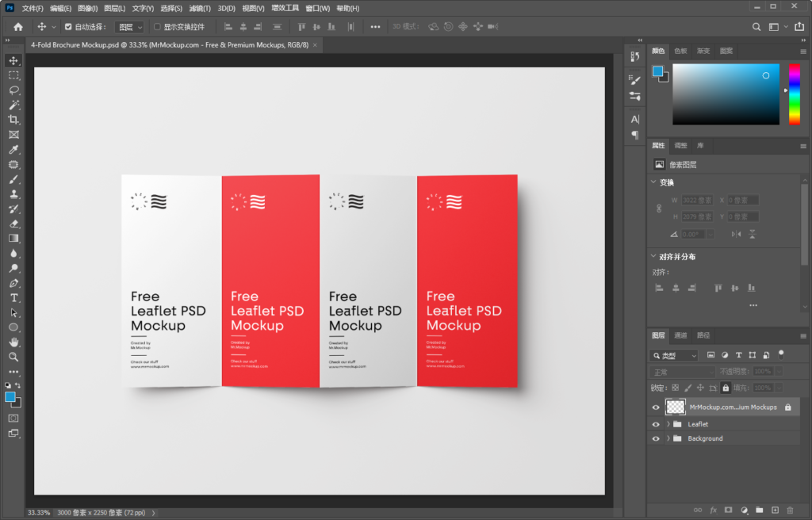
Task: Select the Magic Wand tool
Action: click(x=13, y=105)
